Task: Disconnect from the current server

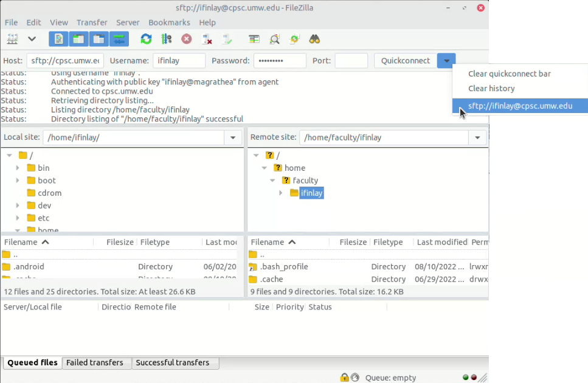Action: [x=207, y=39]
